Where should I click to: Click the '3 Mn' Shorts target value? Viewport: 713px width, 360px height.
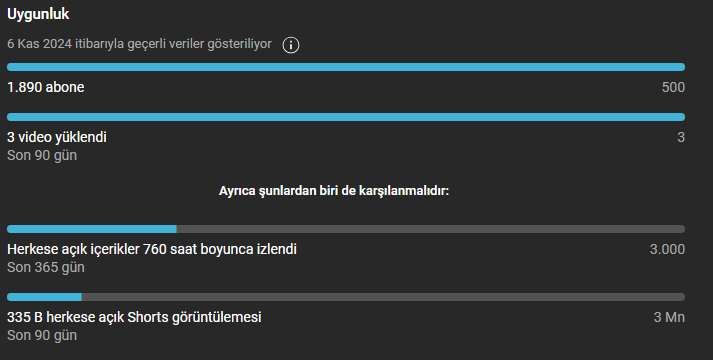tap(669, 317)
